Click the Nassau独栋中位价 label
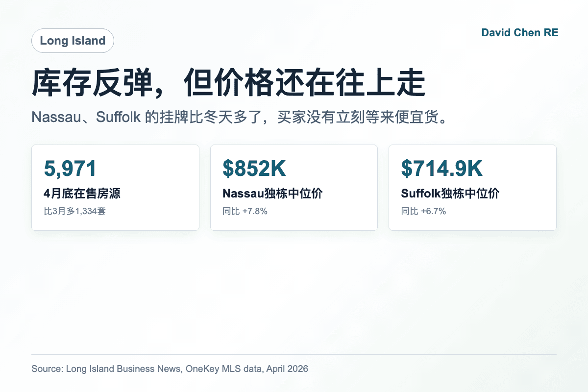 (272, 194)
